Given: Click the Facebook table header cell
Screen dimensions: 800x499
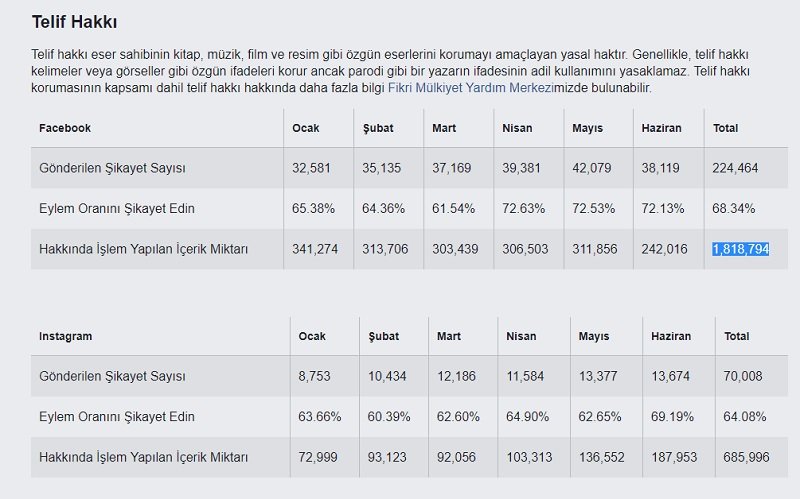Looking at the screenshot, I should (65, 128).
